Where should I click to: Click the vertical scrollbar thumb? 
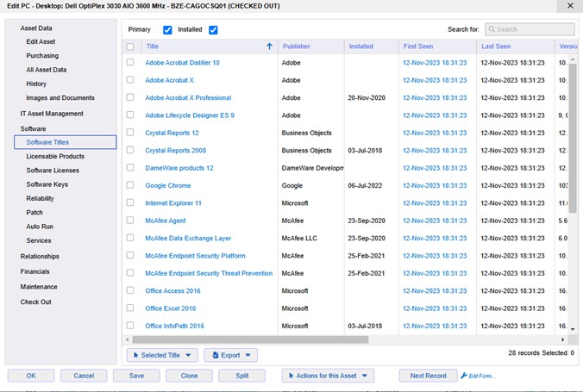pos(573,139)
